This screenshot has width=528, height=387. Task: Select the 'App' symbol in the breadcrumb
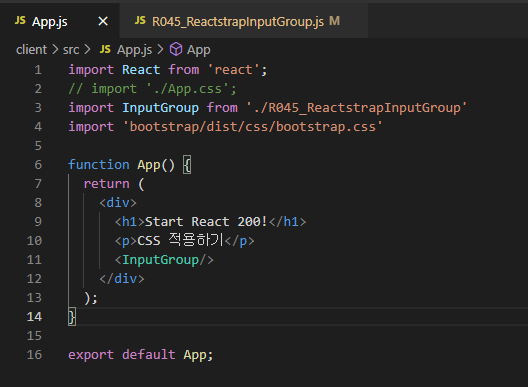199,50
